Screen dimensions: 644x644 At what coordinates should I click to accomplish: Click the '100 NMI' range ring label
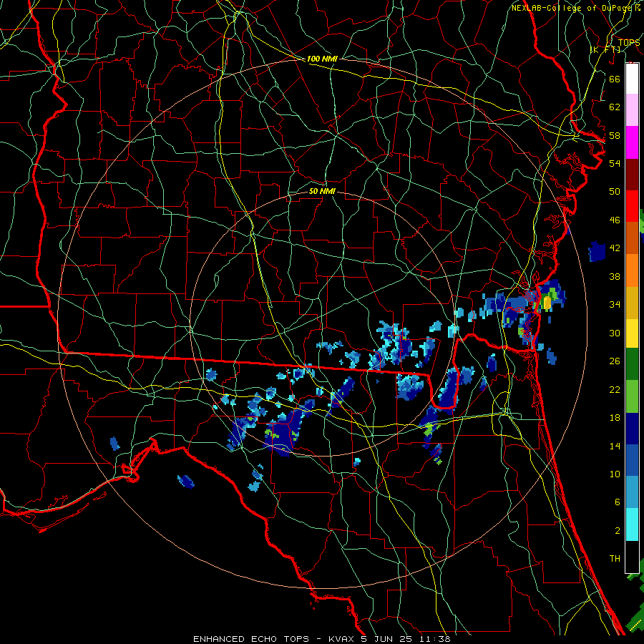322,59
